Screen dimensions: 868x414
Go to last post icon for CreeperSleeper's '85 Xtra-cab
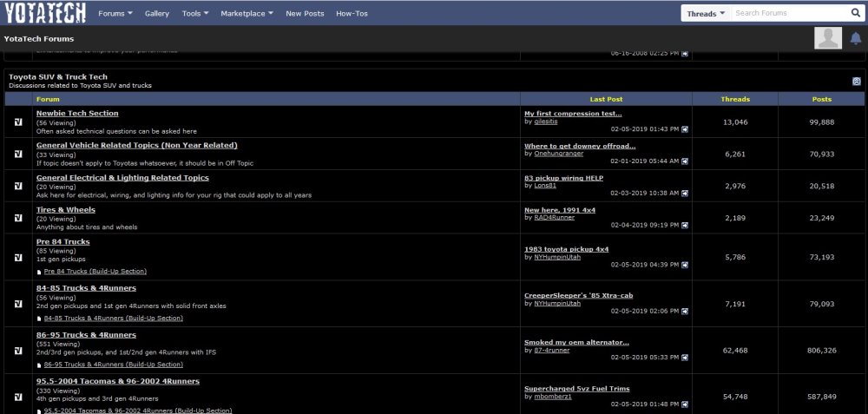(x=685, y=311)
